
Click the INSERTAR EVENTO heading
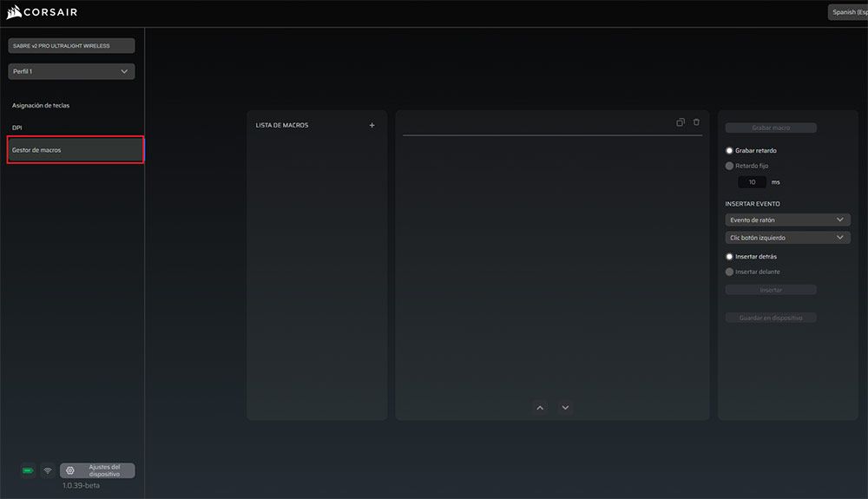753,204
